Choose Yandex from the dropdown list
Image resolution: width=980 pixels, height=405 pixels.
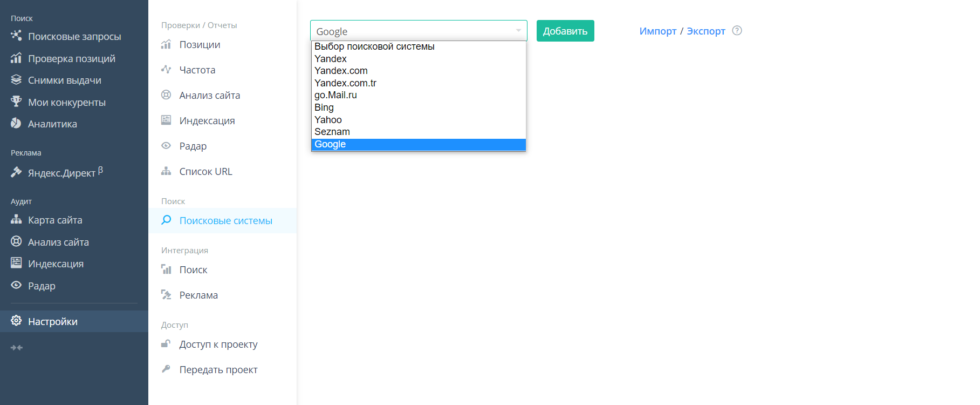click(419, 59)
